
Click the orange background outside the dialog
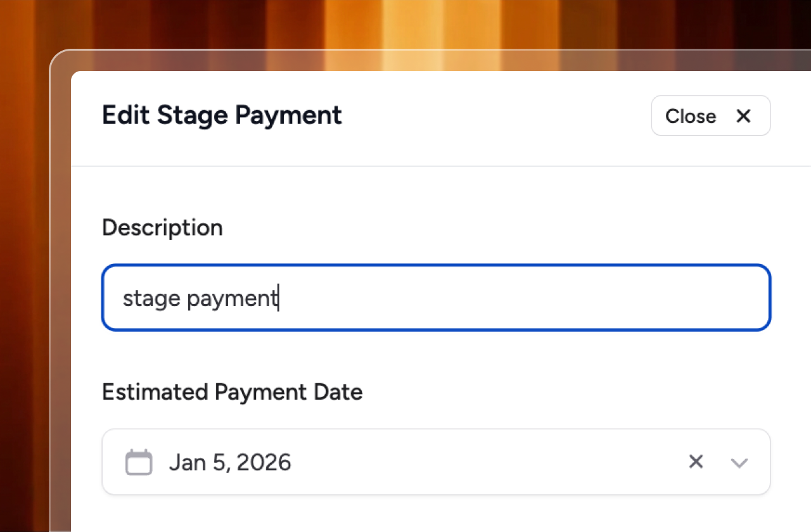click(x=25, y=253)
